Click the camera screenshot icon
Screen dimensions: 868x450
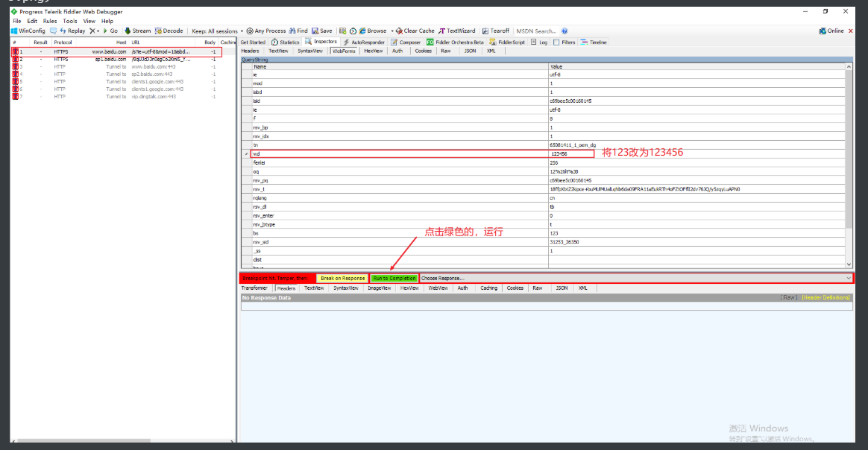click(343, 31)
